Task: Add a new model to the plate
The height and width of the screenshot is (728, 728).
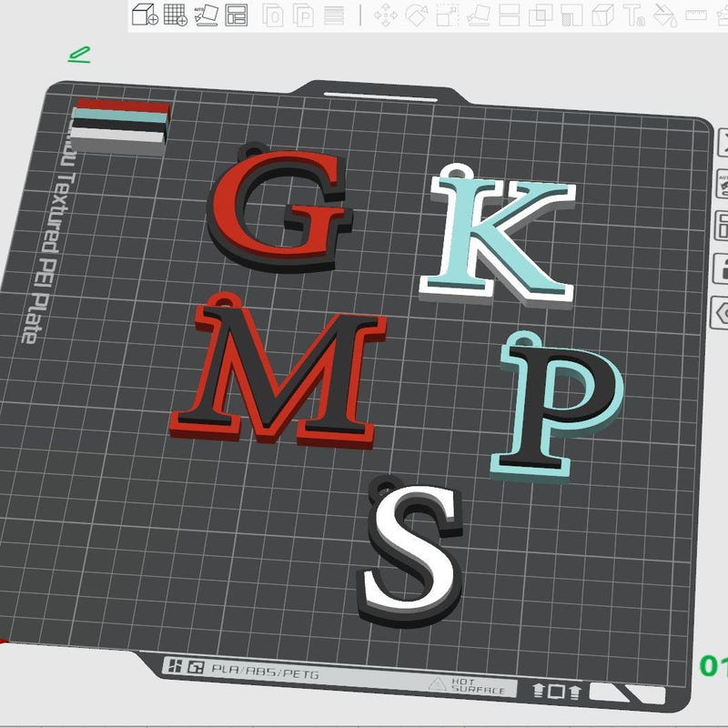Action: click(x=146, y=14)
